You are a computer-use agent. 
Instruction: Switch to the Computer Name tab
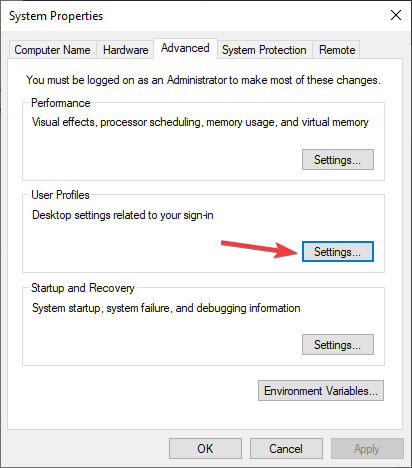pos(52,50)
